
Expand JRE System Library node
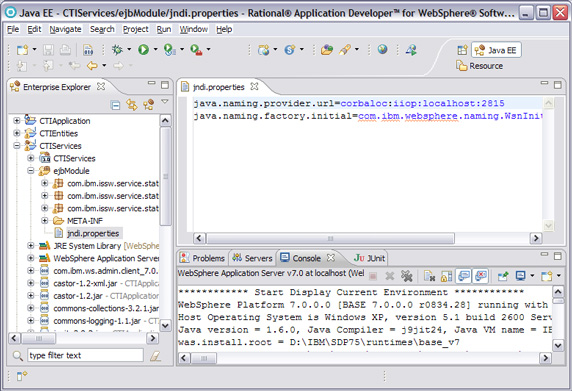pyautogui.click(x=31, y=245)
